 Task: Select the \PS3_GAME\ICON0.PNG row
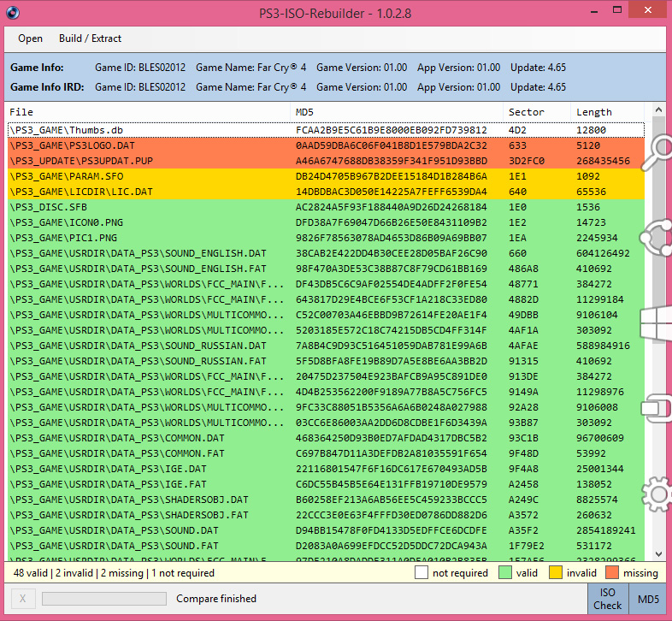[326, 222]
